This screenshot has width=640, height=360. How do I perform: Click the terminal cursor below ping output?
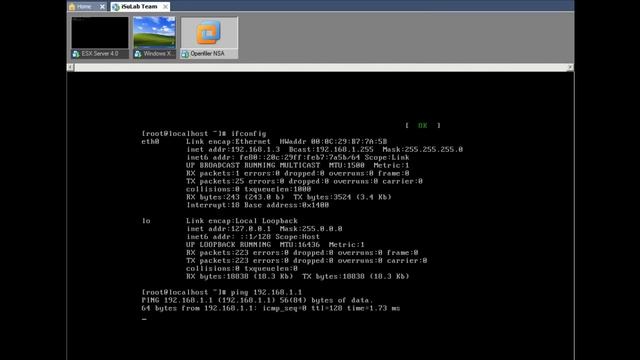pyautogui.click(x=144, y=319)
